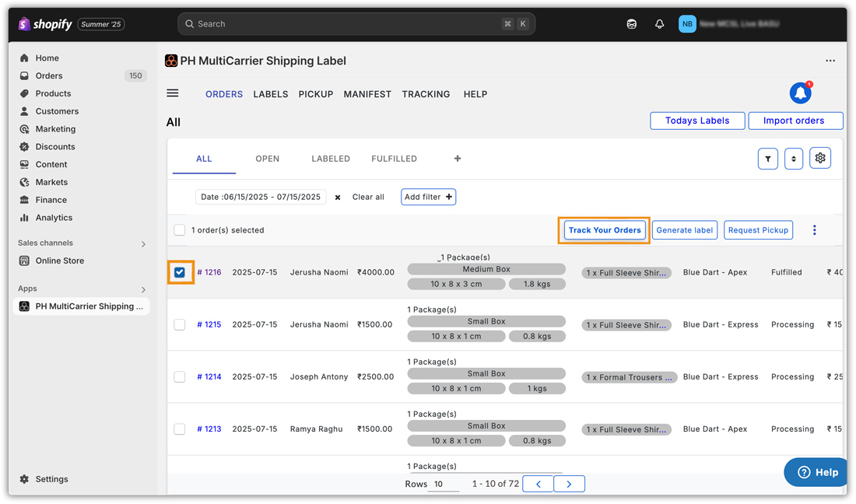Click the Analytics bar chart icon
Image resolution: width=856 pixels, height=504 pixels.
point(24,218)
